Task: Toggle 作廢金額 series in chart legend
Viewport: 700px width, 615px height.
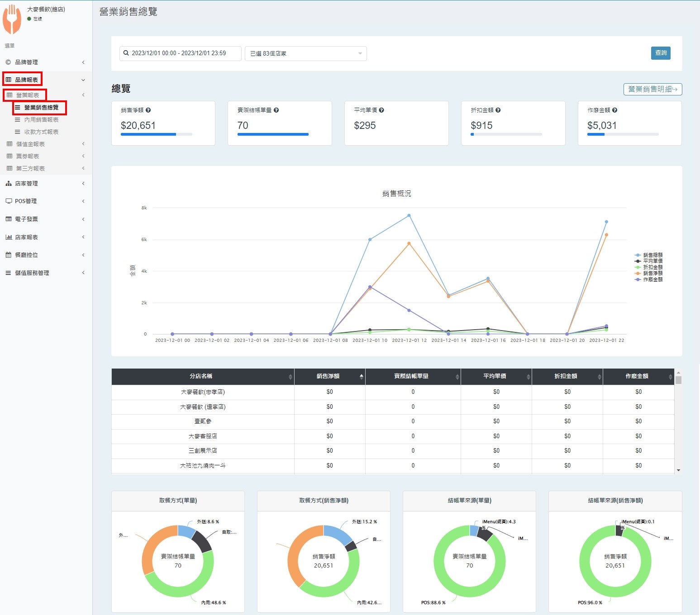Action: [x=652, y=279]
